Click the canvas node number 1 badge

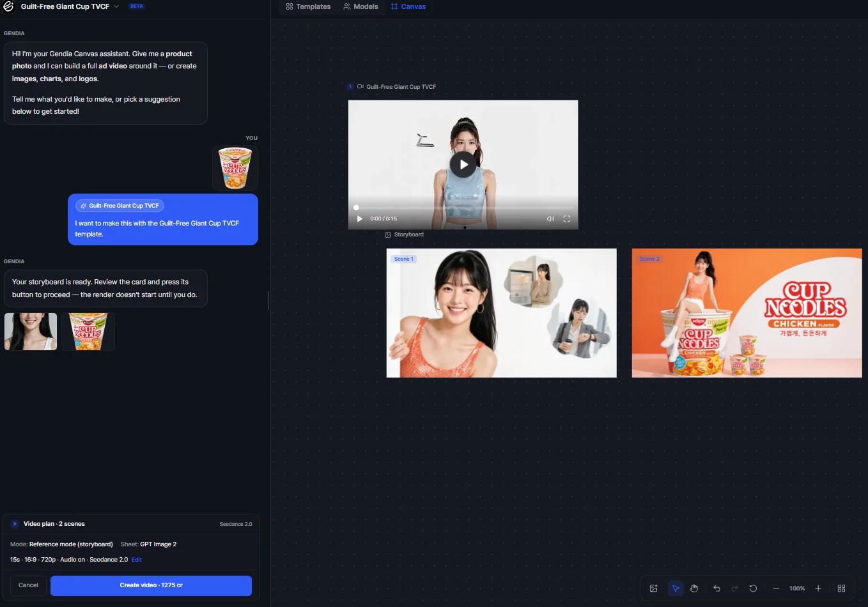point(350,86)
